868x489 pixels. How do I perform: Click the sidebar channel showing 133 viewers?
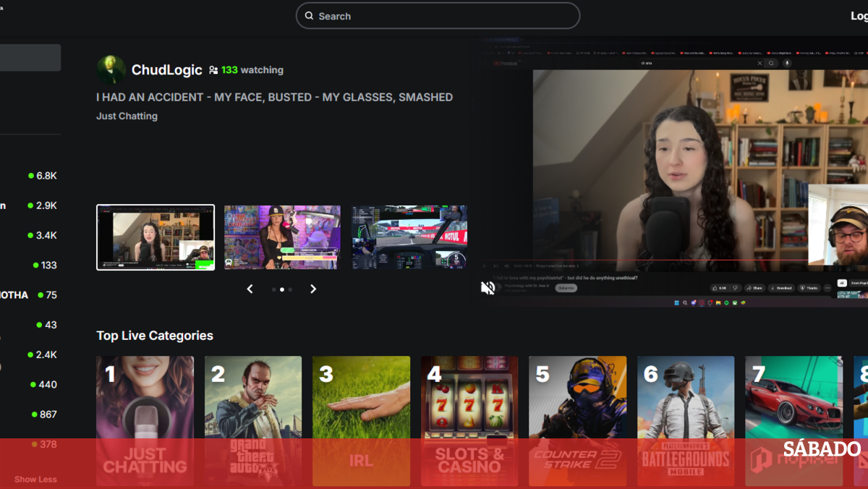click(30, 265)
